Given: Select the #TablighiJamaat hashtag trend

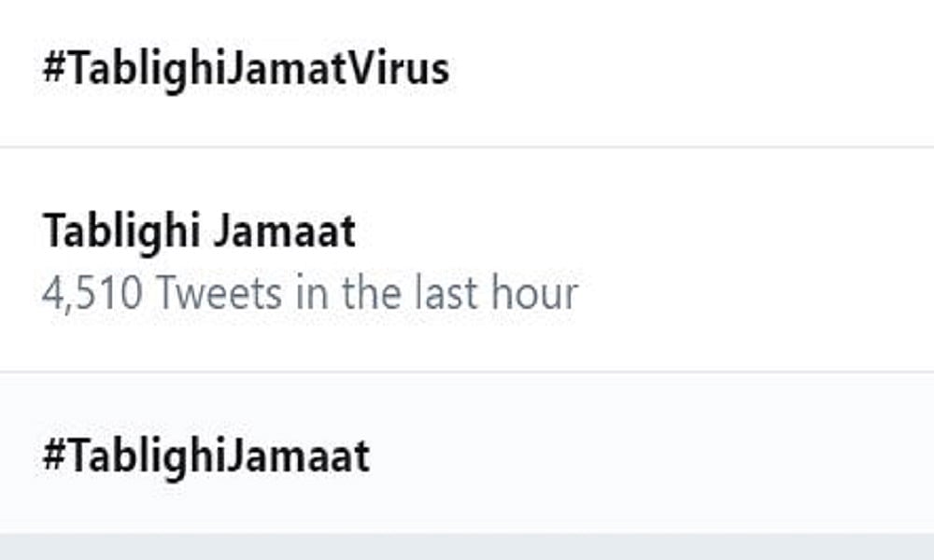Looking at the screenshot, I should 205,456.
